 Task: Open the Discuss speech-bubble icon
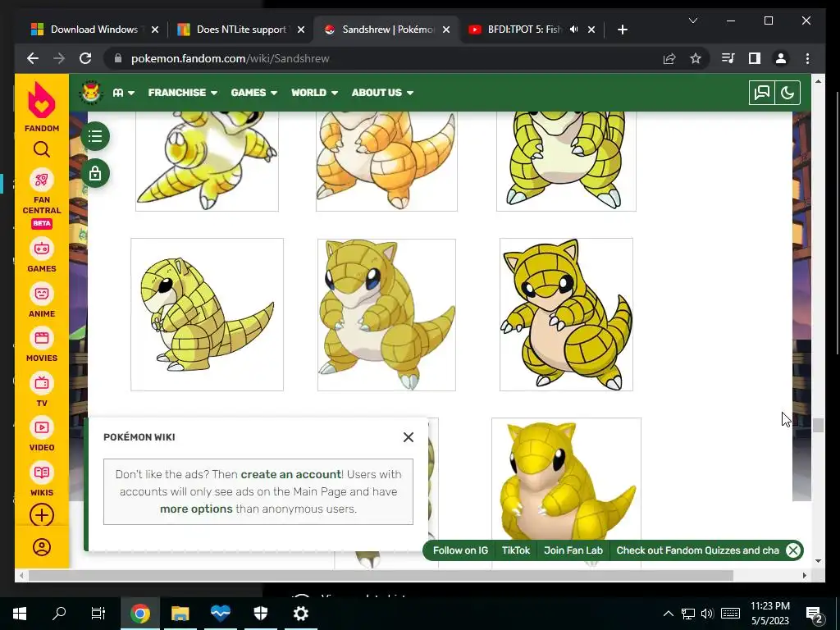click(x=762, y=93)
